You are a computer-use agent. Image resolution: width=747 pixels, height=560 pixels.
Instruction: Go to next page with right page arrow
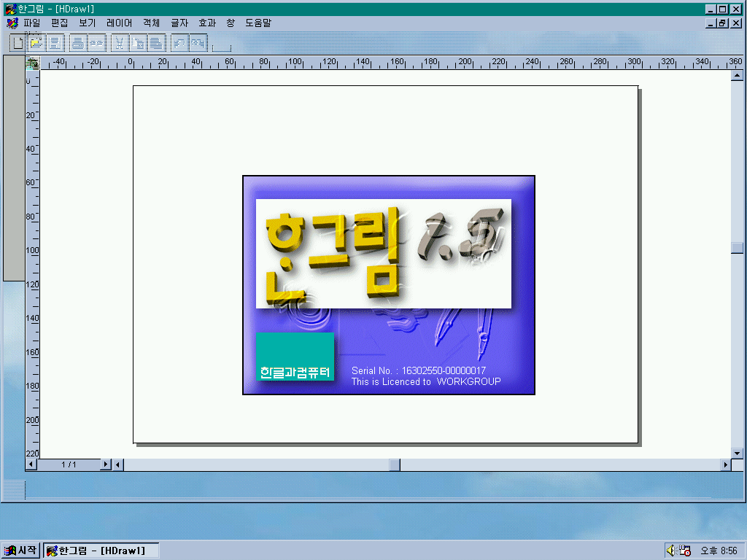pyautogui.click(x=106, y=464)
